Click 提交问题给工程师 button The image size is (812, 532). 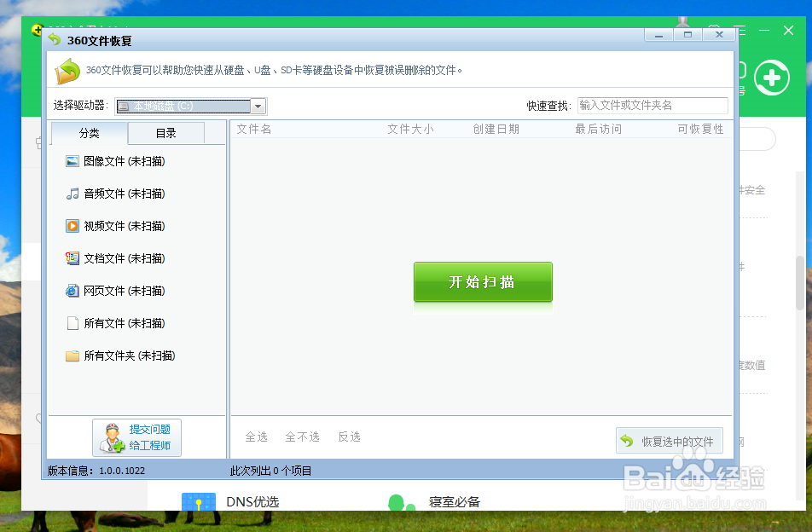[136, 438]
